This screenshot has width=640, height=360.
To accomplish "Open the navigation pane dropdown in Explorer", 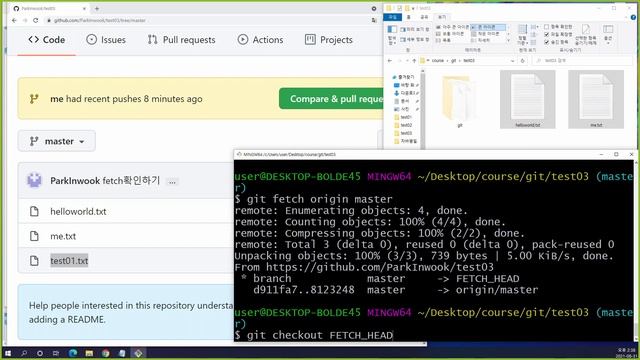I will [392, 35].
